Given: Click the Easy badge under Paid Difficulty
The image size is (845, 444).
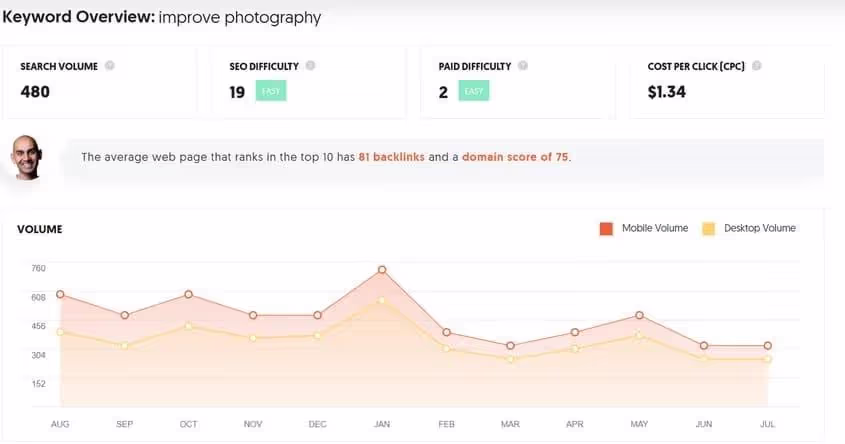Looking at the screenshot, I should [x=474, y=91].
